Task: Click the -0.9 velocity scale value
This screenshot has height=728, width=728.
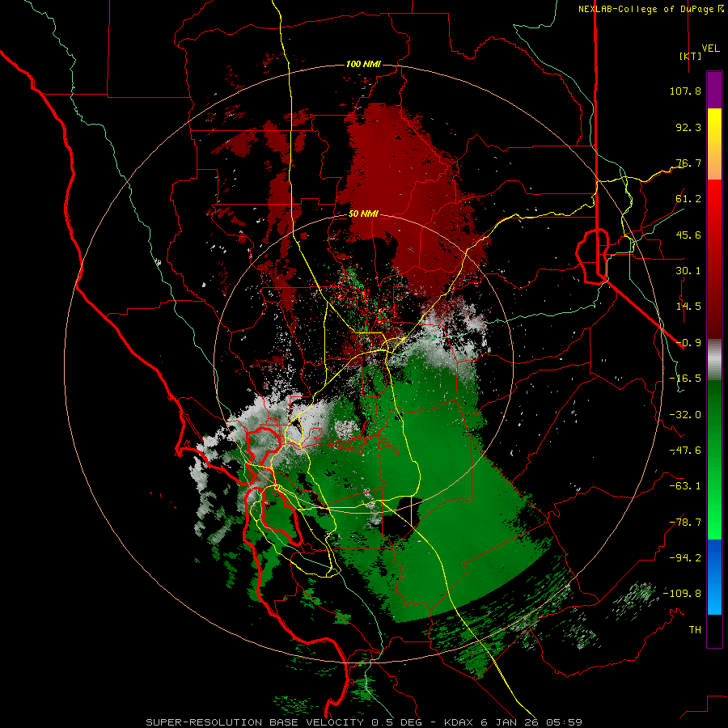Action: pyautogui.click(x=688, y=343)
